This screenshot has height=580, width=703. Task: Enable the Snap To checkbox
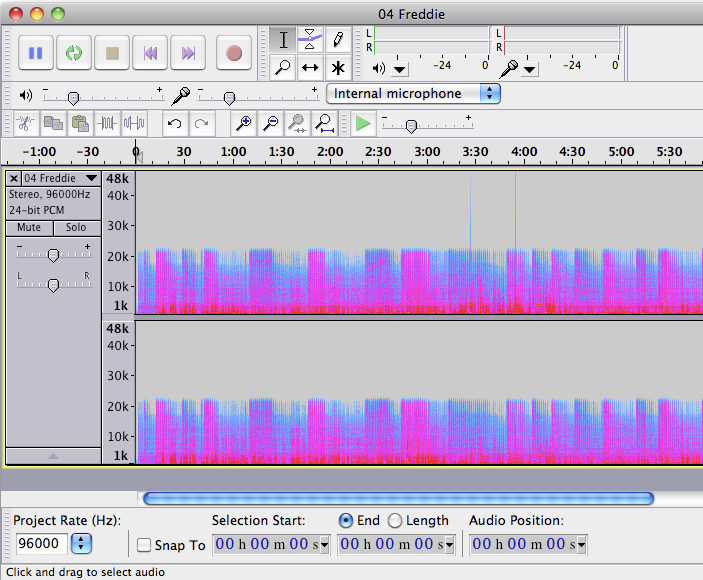tap(144, 545)
